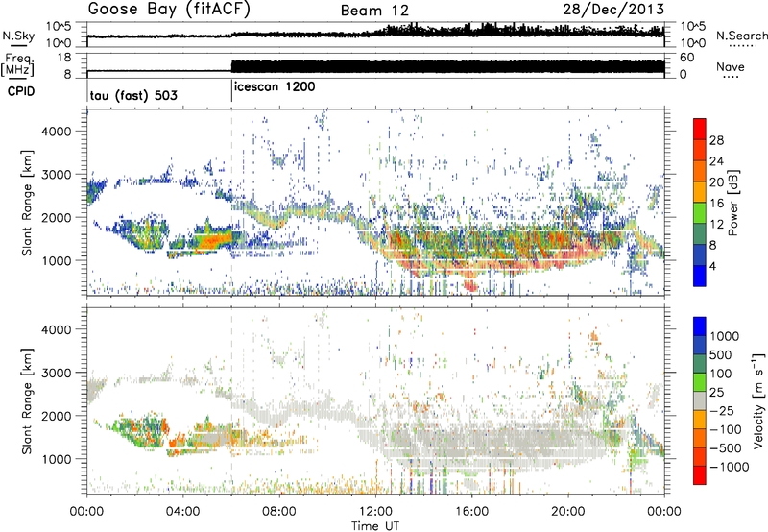Viewport: 768px width, 532px height.
Task: Click the high-power orange patch near 05:00 UT
Action: (213, 241)
